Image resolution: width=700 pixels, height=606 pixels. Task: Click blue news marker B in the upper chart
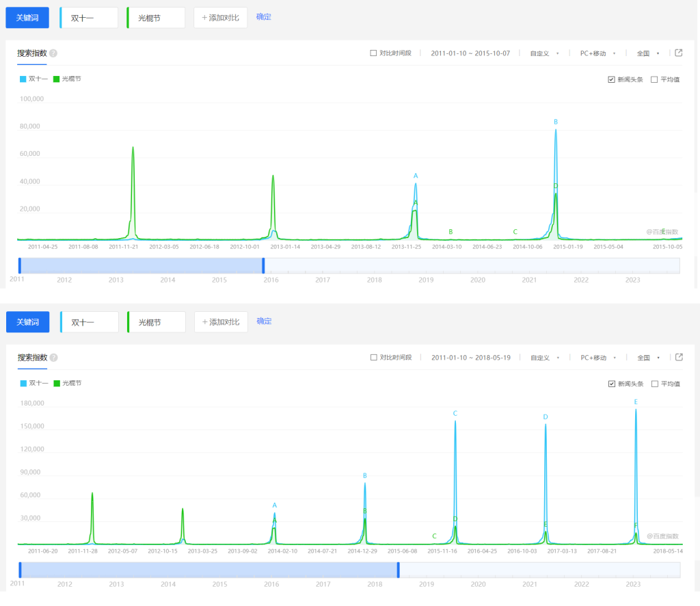(x=556, y=122)
